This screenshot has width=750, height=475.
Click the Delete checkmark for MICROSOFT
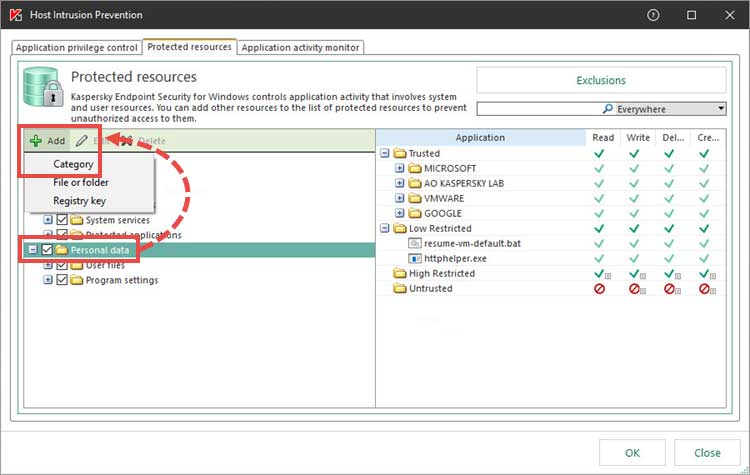[669, 168]
